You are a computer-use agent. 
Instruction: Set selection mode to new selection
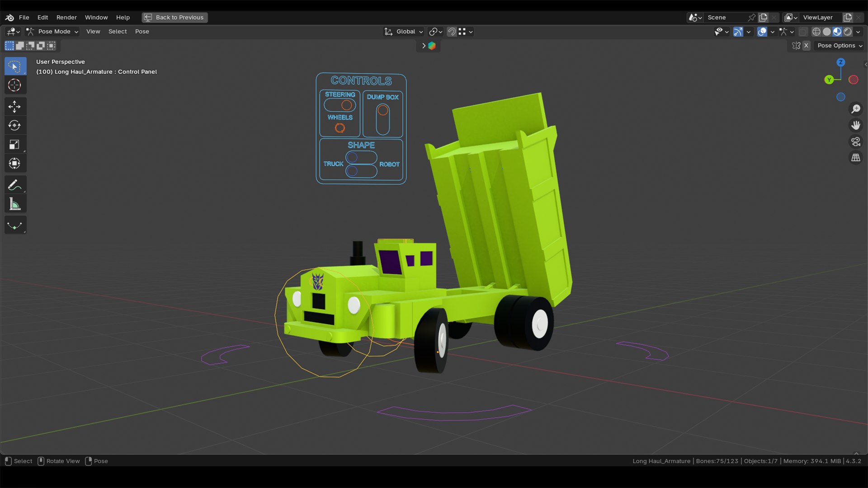click(x=9, y=46)
